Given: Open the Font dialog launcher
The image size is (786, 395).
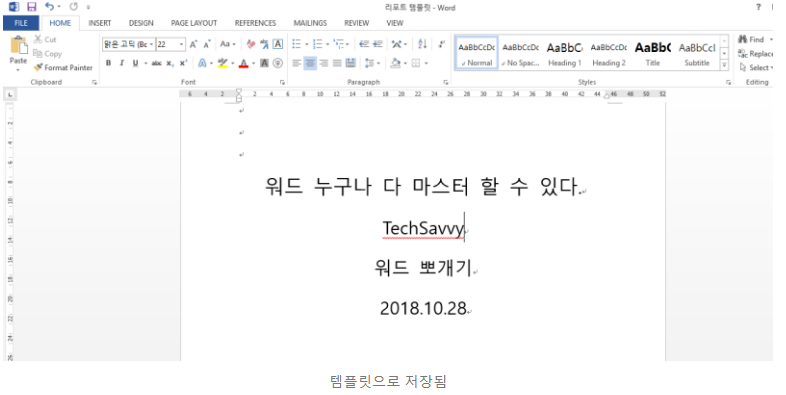Looking at the screenshot, I should click(x=282, y=82).
